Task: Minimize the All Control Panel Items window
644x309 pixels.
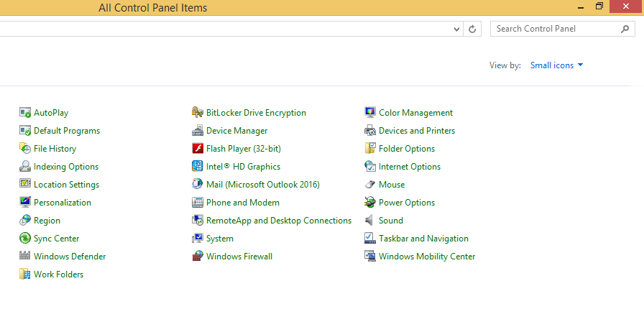Action: tap(580, 6)
